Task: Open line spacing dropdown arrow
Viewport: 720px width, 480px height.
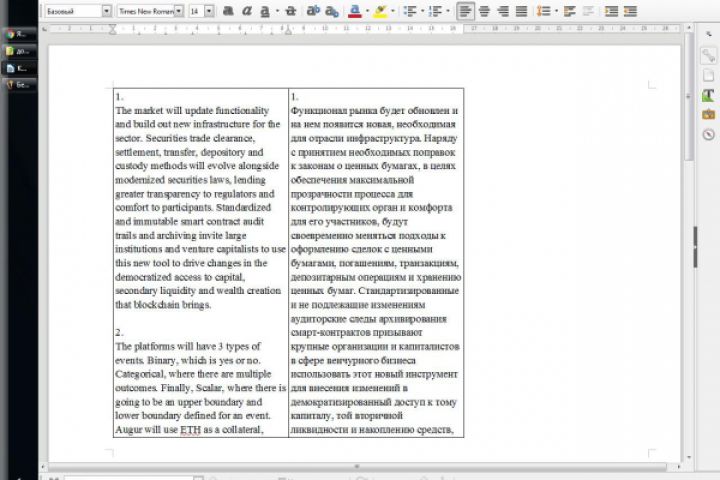Action: pyautogui.click(x=556, y=11)
